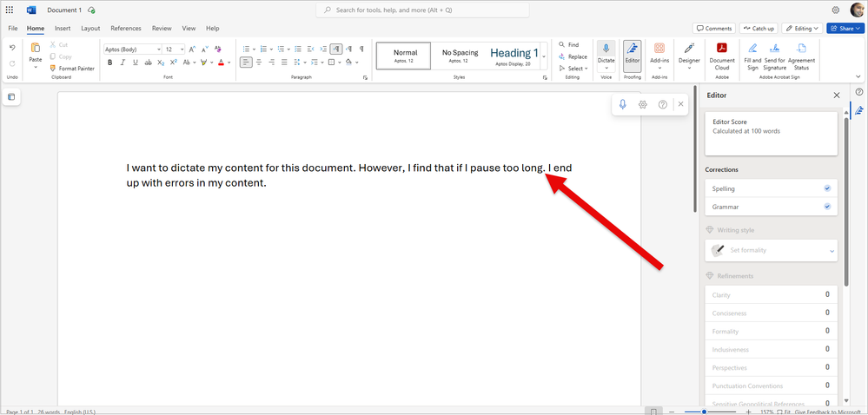The image size is (868, 415).
Task: Toggle the Editor pane button in ribbon
Action: click(x=633, y=56)
